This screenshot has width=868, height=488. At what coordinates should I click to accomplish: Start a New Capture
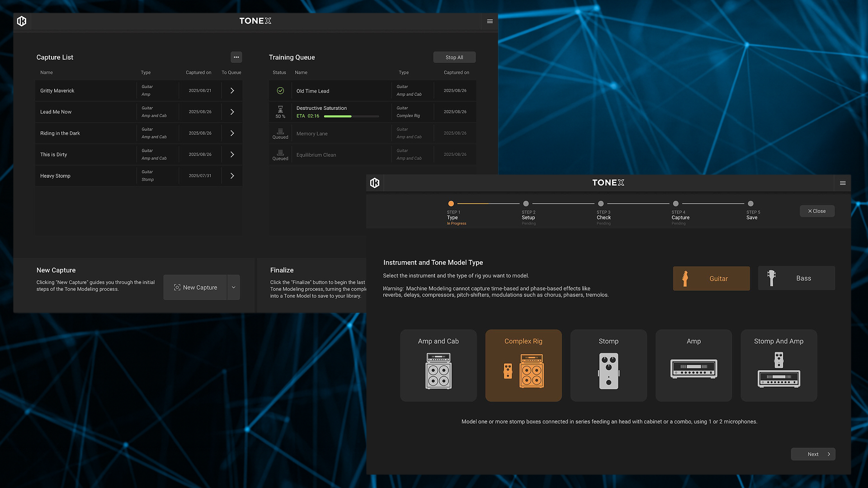195,287
